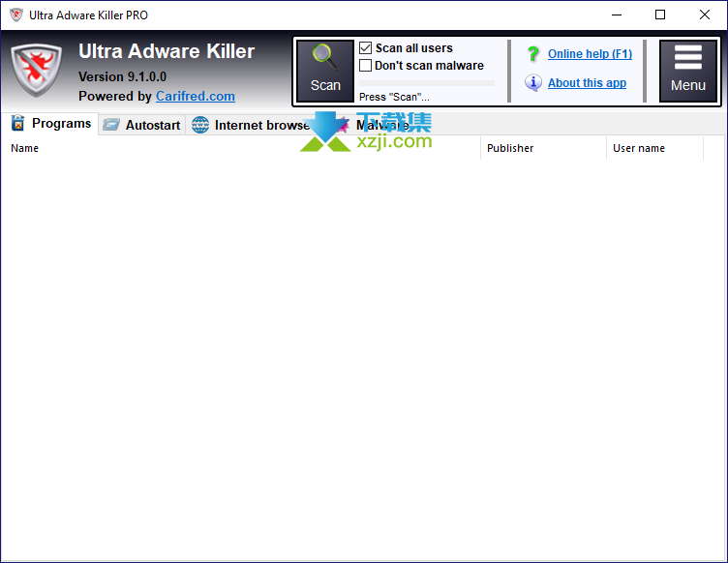The height and width of the screenshot is (563, 728).
Task: Open the hamburger Menu button
Action: pyautogui.click(x=688, y=71)
